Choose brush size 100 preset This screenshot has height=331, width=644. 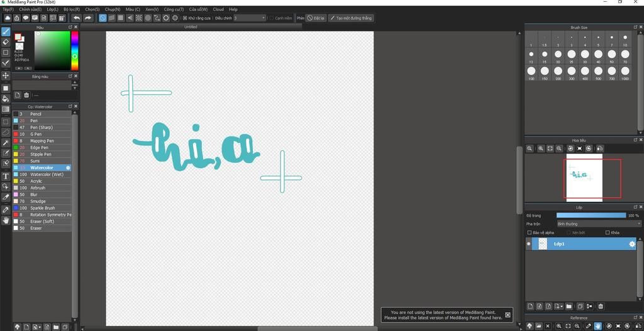(531, 73)
